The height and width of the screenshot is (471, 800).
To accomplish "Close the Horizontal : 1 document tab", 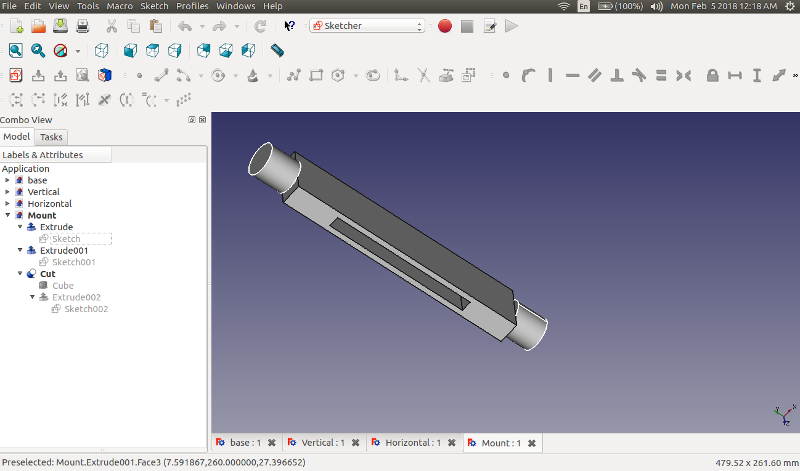I will coord(451,443).
